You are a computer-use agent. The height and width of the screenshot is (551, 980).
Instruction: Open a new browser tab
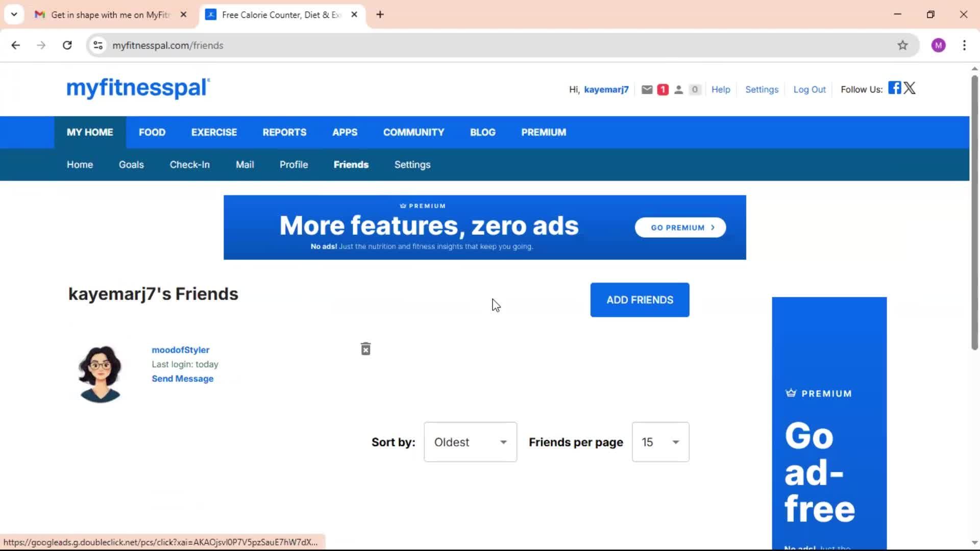(380, 15)
